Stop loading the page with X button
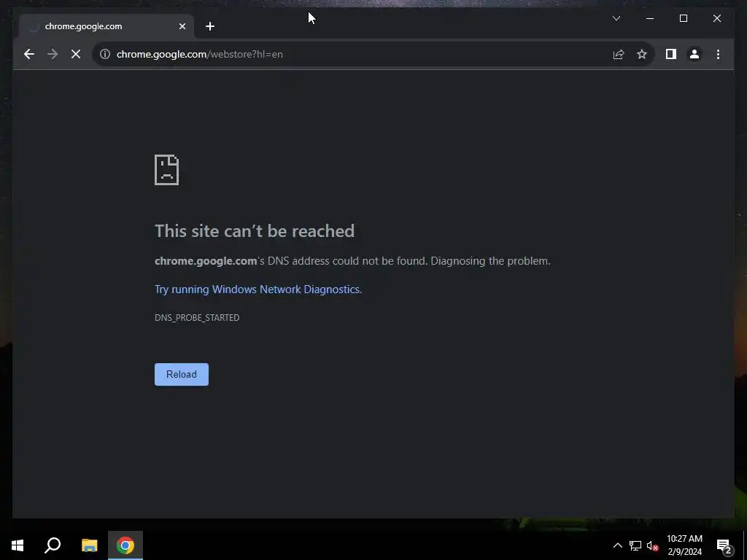 (76, 54)
